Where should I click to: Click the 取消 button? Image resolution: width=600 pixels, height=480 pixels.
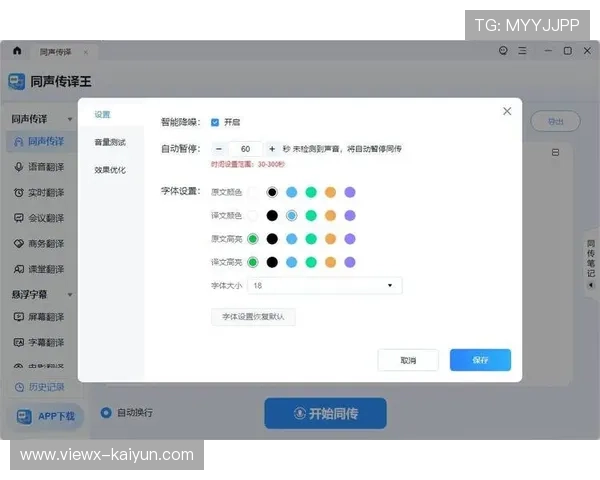tap(408, 360)
